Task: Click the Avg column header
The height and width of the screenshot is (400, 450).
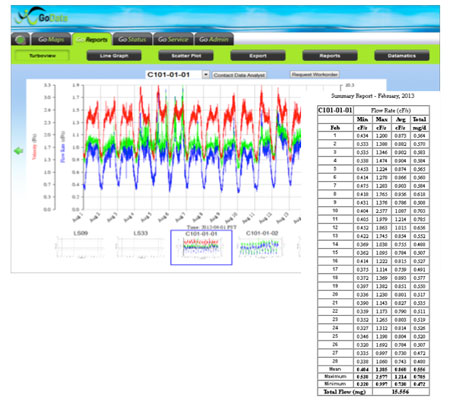Action: coord(401,119)
